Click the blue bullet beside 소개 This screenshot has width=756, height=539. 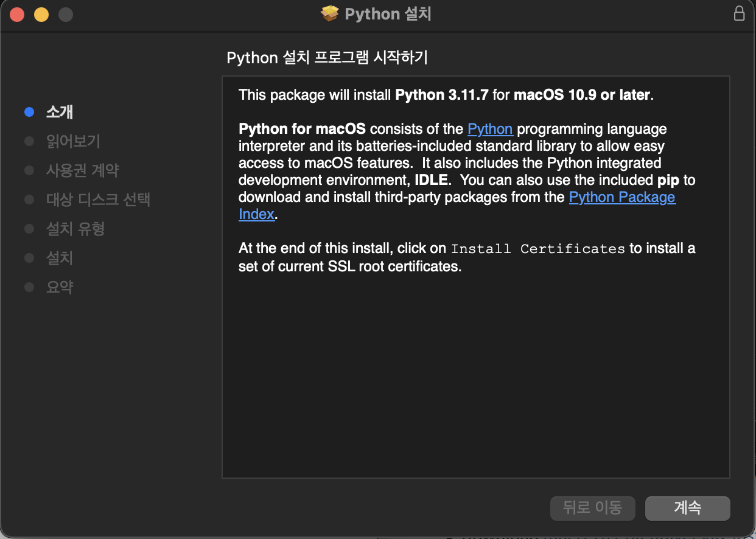29,112
